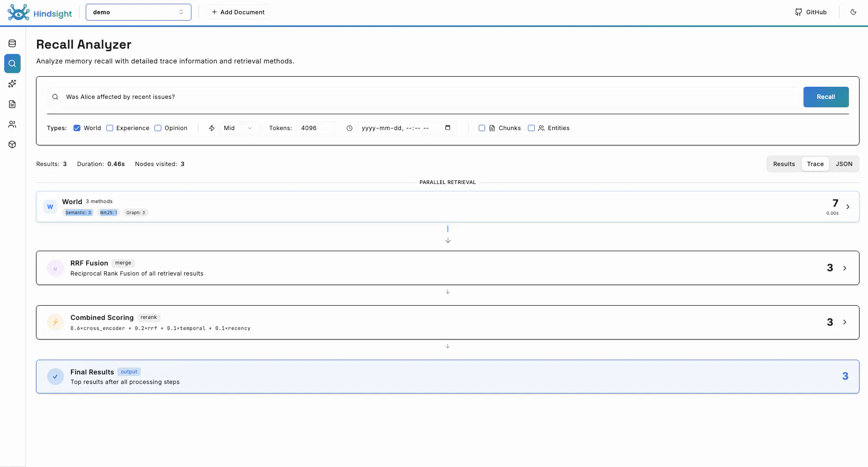Open the GitHub link
This screenshot has width=868, height=467.
coord(811,12)
